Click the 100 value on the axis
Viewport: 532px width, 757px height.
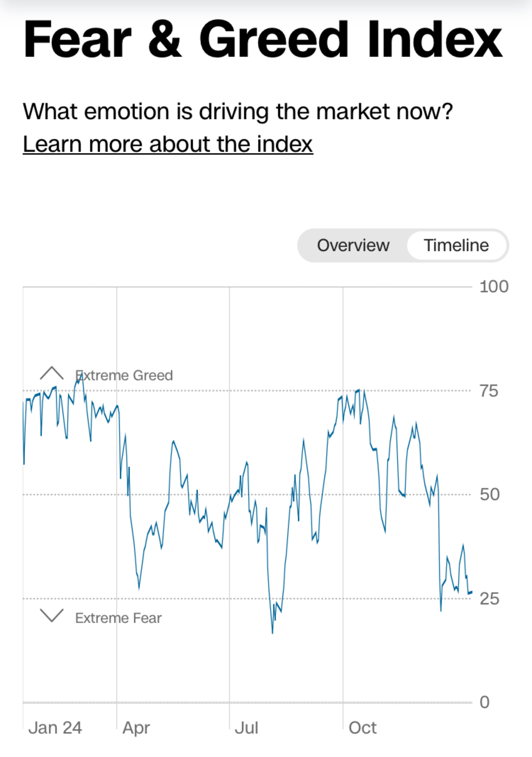[x=494, y=287]
